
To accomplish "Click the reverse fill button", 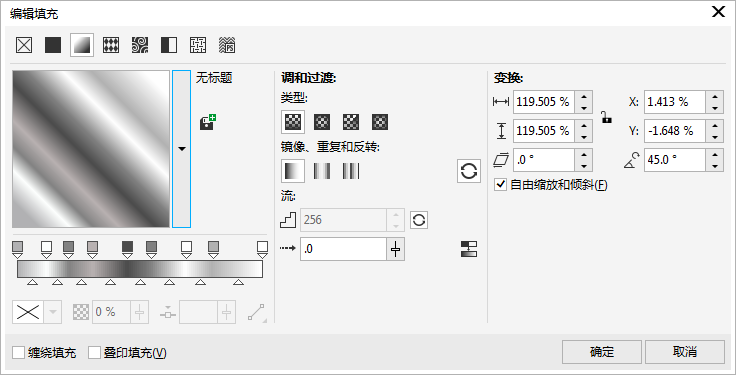I will [x=469, y=171].
